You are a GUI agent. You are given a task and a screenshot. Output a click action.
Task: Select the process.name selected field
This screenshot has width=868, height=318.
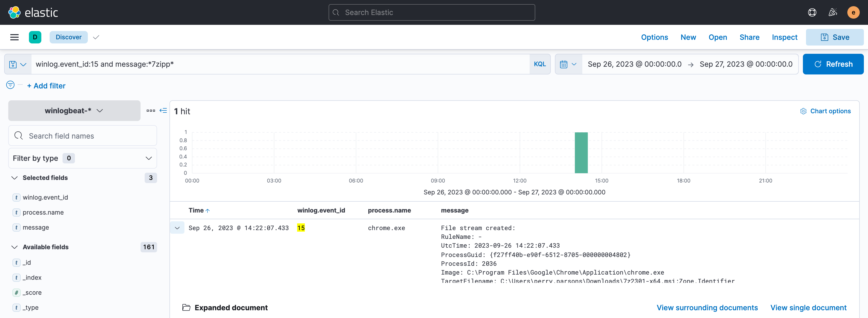(x=43, y=213)
